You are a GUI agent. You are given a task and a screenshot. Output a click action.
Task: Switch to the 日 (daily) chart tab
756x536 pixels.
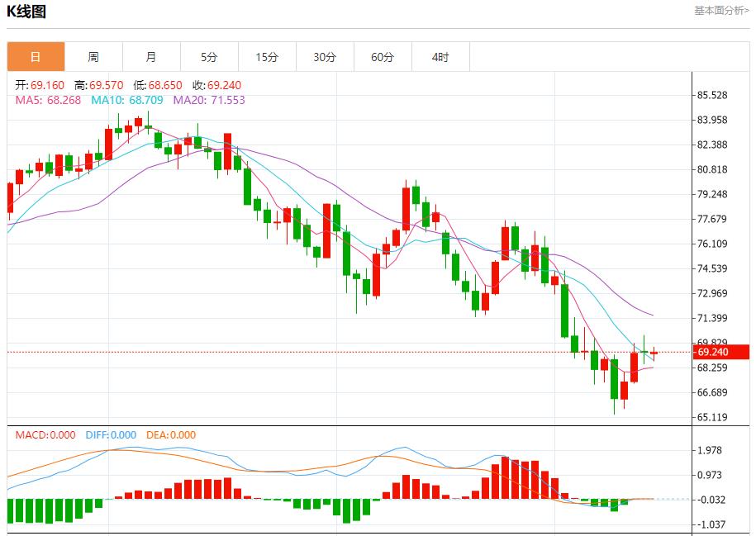[x=36, y=57]
